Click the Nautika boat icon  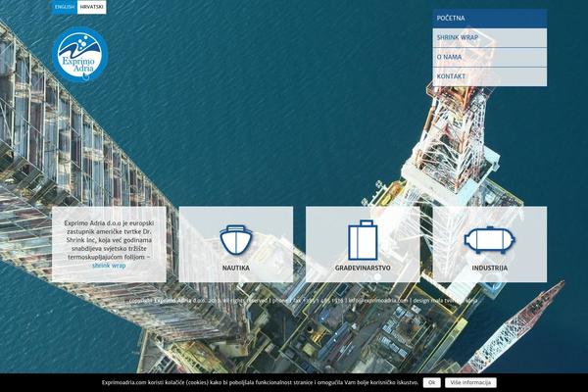(236, 240)
